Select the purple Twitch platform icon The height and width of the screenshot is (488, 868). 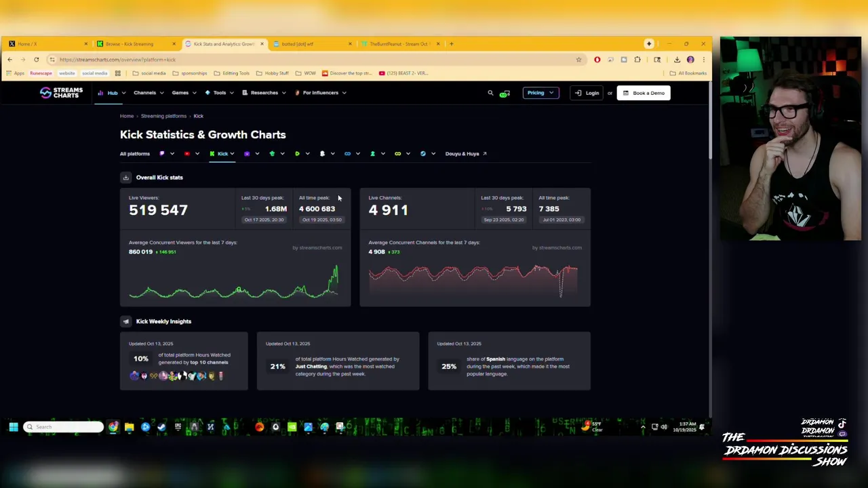[162, 154]
